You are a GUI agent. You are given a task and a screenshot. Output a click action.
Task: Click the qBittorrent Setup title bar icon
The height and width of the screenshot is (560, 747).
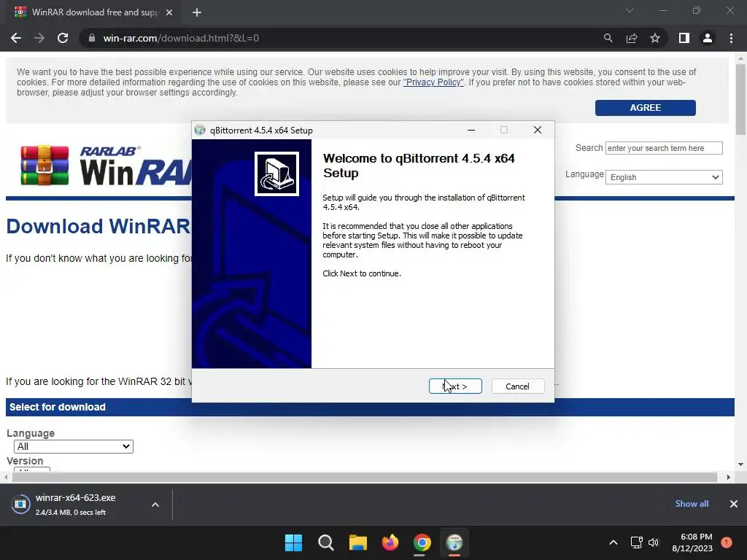coord(200,130)
